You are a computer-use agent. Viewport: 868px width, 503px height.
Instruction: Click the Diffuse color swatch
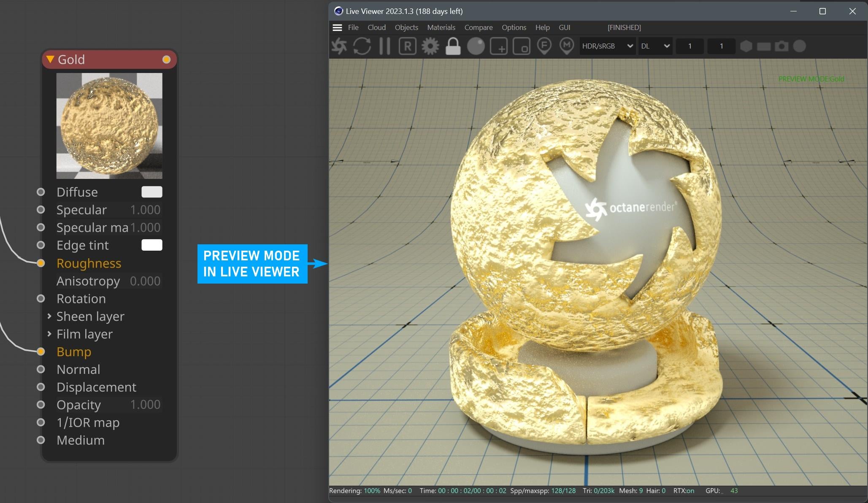point(151,192)
